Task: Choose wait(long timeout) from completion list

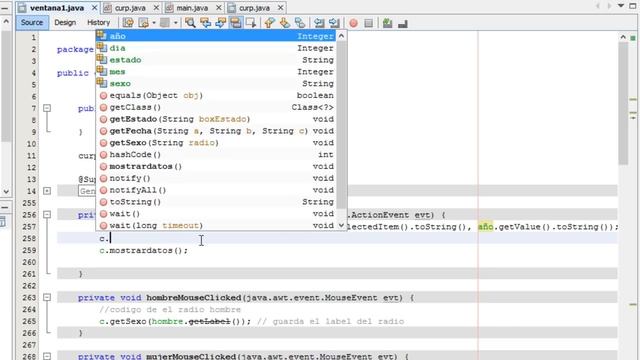Action: [x=216, y=225]
